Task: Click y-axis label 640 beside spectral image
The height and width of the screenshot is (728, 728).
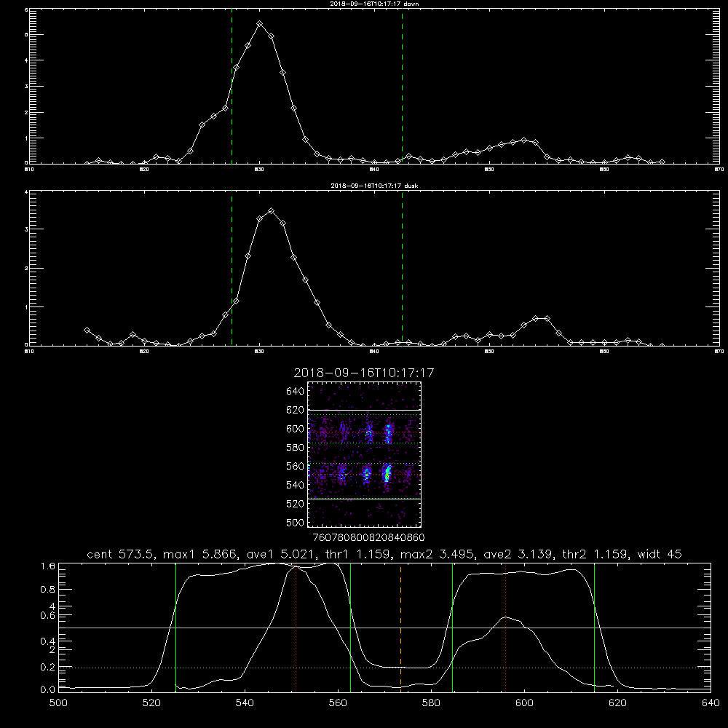Action: (x=295, y=391)
